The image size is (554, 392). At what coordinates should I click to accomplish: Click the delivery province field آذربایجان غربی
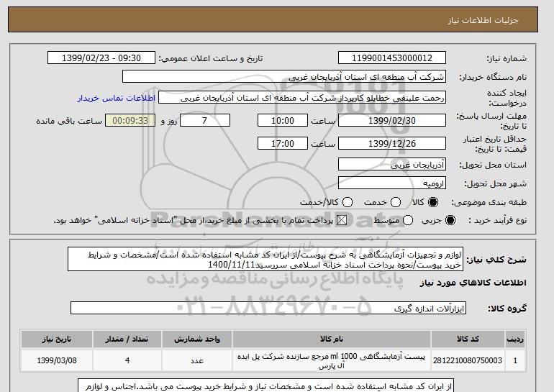392,165
